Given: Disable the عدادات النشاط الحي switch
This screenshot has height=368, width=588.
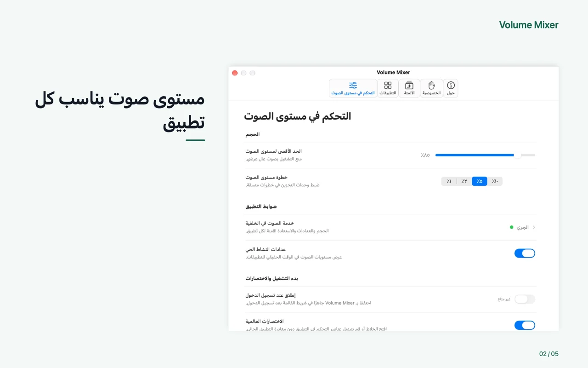Looking at the screenshot, I should [525, 253].
